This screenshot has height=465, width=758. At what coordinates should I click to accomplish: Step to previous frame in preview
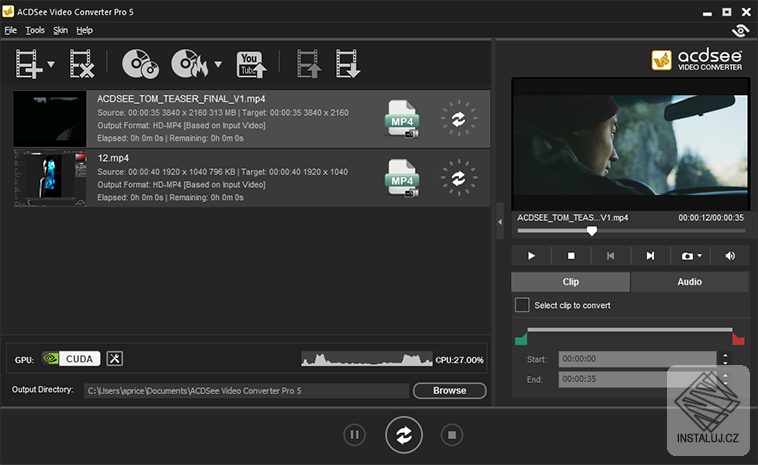click(x=611, y=256)
